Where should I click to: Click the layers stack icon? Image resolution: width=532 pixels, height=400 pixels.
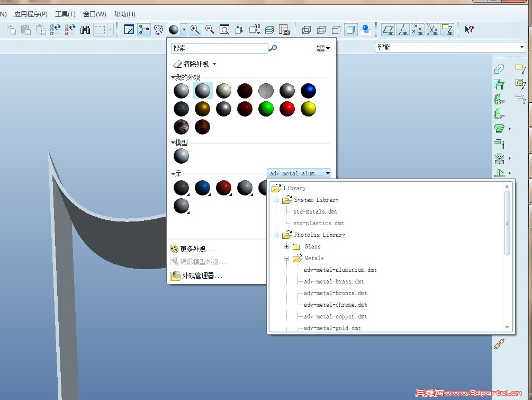click(269, 30)
